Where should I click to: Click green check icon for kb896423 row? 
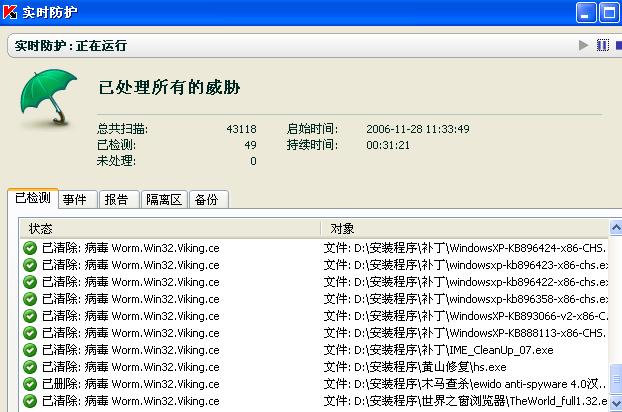pyautogui.click(x=30, y=265)
